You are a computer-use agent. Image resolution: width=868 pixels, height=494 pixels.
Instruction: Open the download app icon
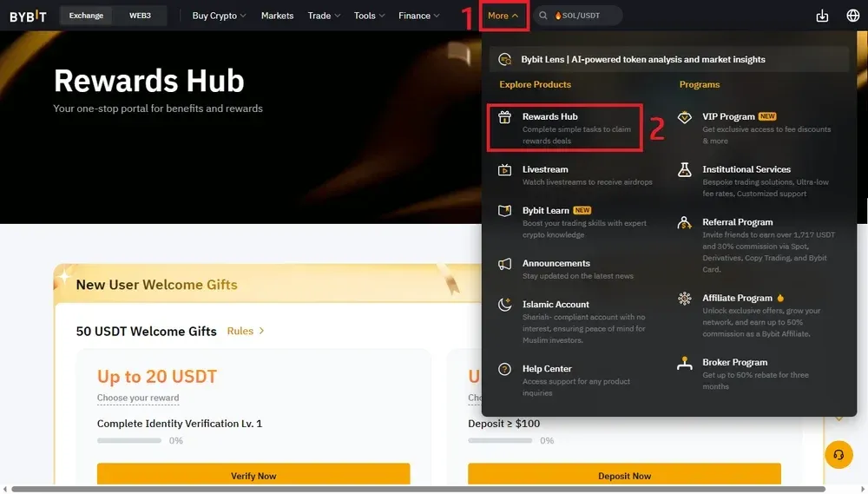tap(822, 16)
